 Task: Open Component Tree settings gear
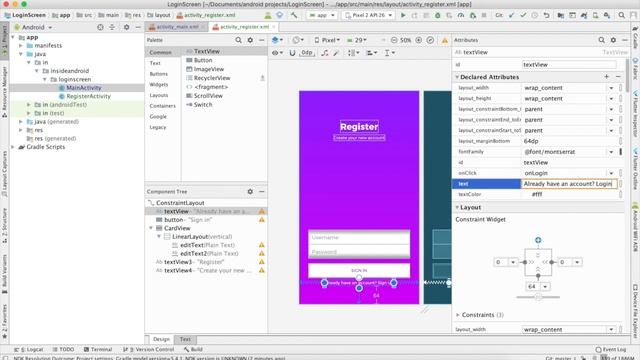point(250,191)
